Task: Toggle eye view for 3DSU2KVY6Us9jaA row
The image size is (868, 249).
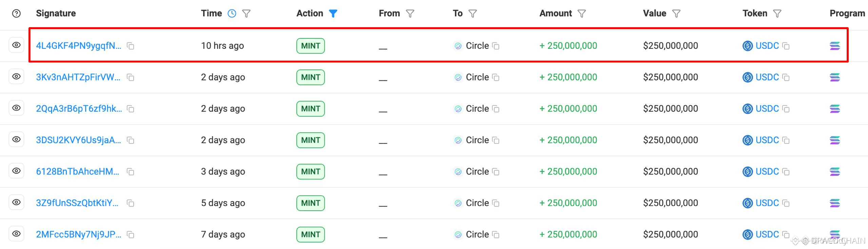Action: pyautogui.click(x=16, y=139)
